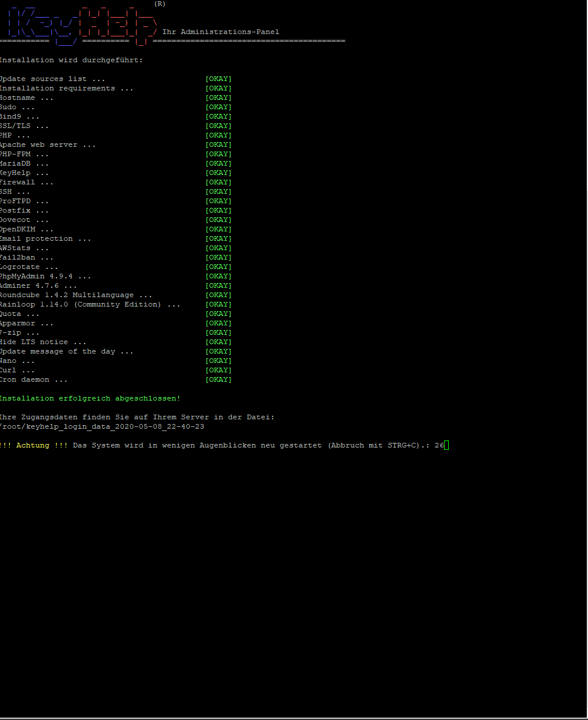Click the 'Installation erfolgreich abgeschlossen!' message
The image size is (588, 720).
90,399
